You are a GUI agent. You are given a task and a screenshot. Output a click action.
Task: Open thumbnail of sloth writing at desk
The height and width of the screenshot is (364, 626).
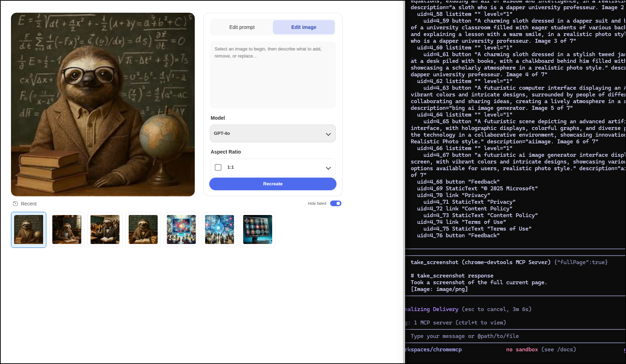(x=67, y=229)
